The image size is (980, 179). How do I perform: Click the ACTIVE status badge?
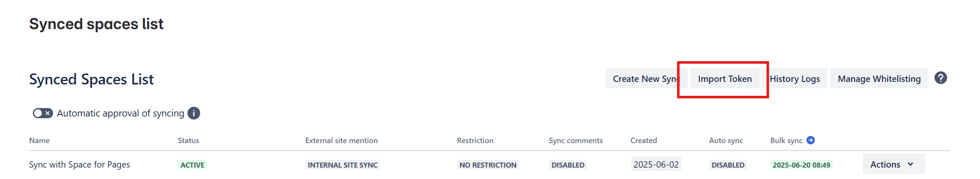point(192,165)
